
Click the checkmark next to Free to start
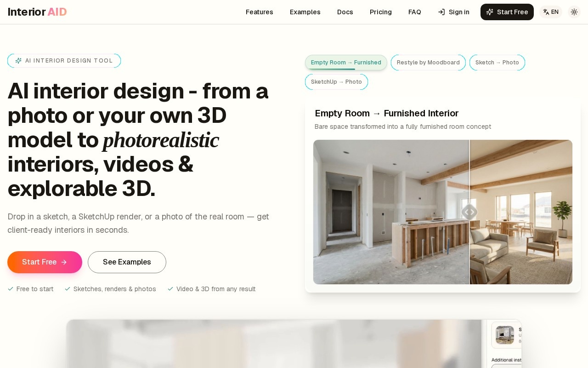tap(11, 289)
